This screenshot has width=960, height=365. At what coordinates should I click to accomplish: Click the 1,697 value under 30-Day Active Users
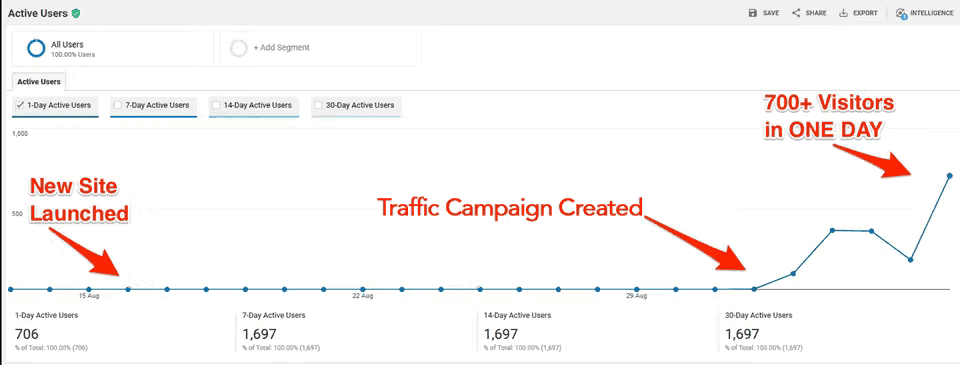pos(742,334)
